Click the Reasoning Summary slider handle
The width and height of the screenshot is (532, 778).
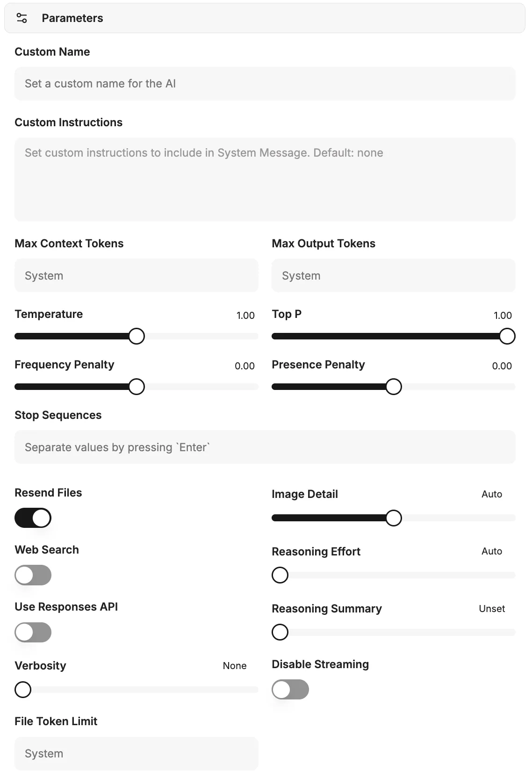pos(280,632)
